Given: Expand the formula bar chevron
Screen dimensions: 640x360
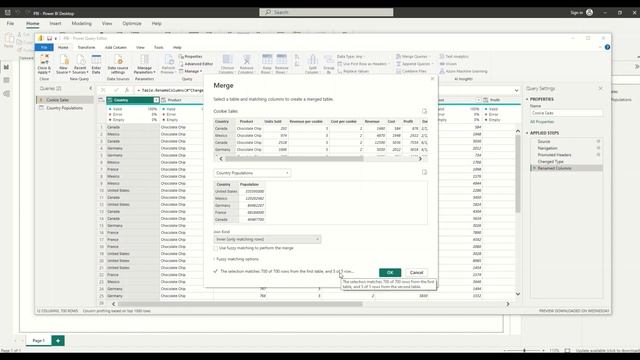Looking at the screenshot, I should [516, 90].
